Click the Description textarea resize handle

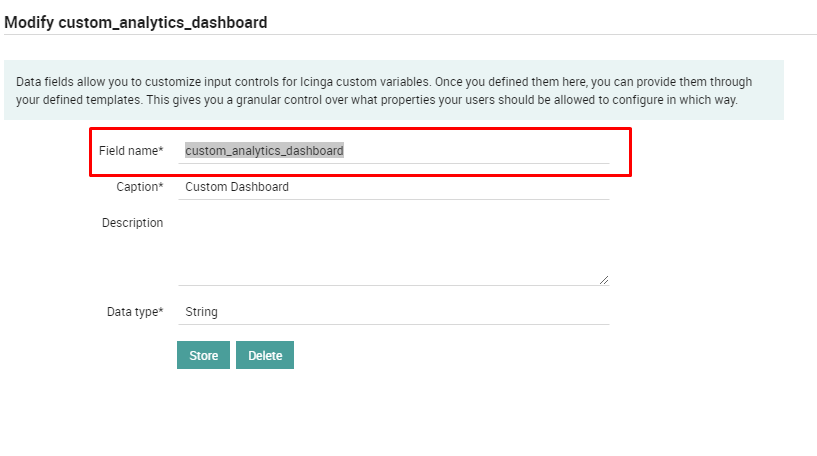[x=604, y=281]
